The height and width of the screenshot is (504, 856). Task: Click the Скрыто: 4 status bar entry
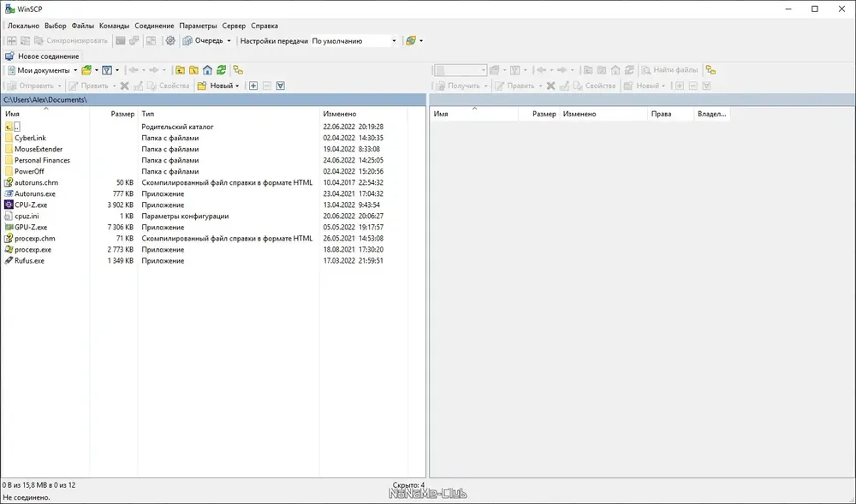tap(408, 485)
